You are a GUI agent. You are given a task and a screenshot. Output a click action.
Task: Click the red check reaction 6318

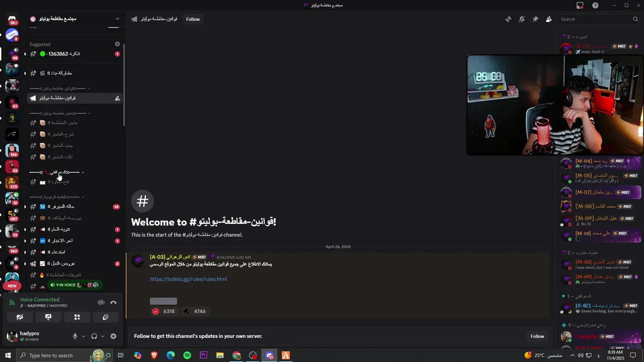click(164, 311)
